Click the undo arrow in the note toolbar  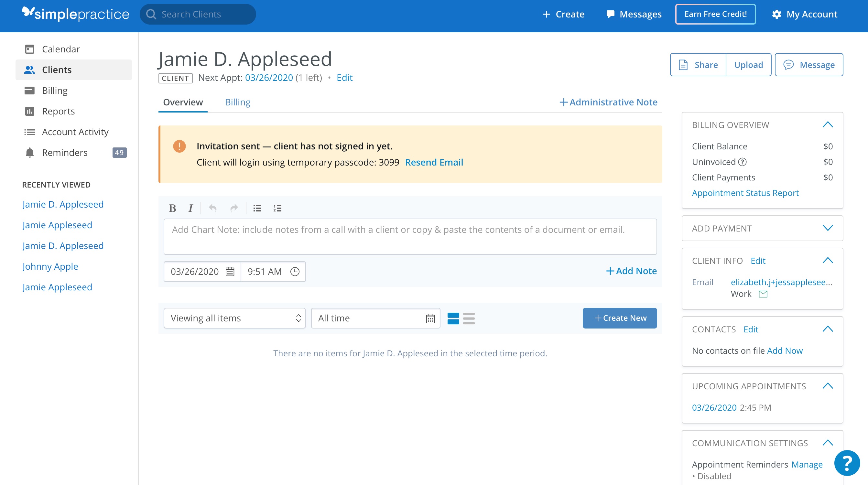click(212, 208)
